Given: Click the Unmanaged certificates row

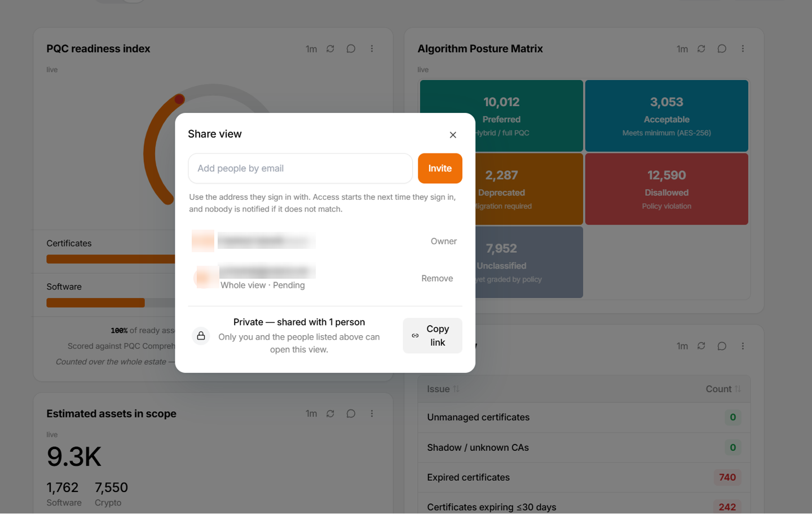Looking at the screenshot, I should click(x=584, y=418).
